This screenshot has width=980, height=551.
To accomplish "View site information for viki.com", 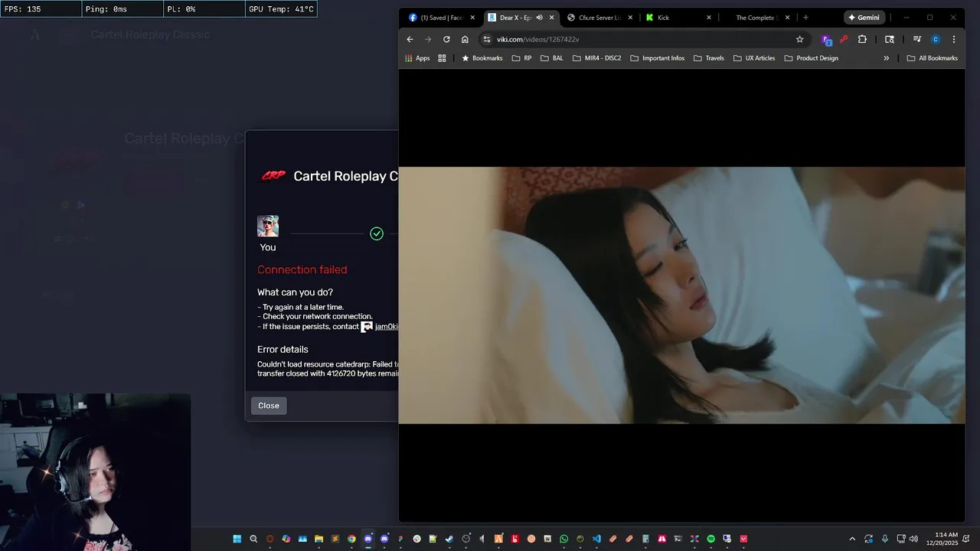I will click(486, 39).
